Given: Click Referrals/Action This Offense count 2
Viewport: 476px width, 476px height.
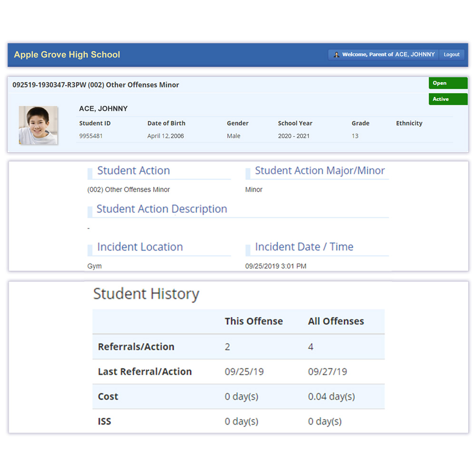Looking at the screenshot, I should click(x=228, y=347).
